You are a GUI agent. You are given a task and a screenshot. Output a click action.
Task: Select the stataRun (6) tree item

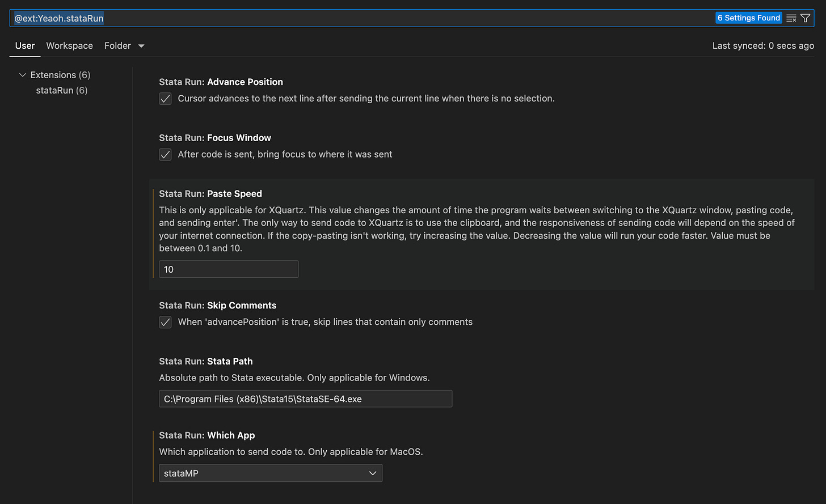tap(62, 90)
